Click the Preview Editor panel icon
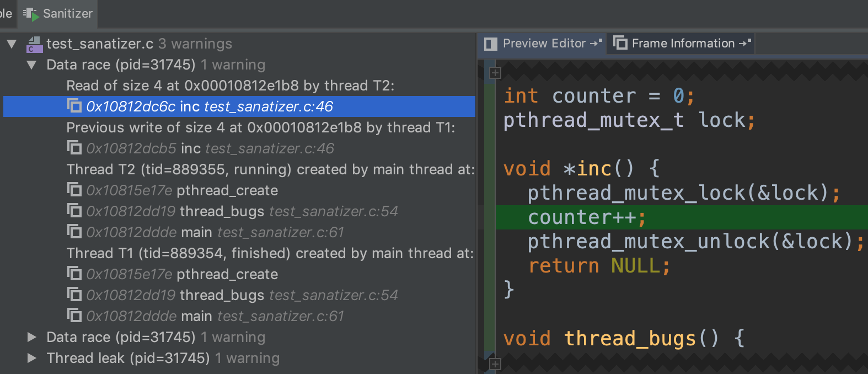This screenshot has height=374, width=868. click(490, 44)
